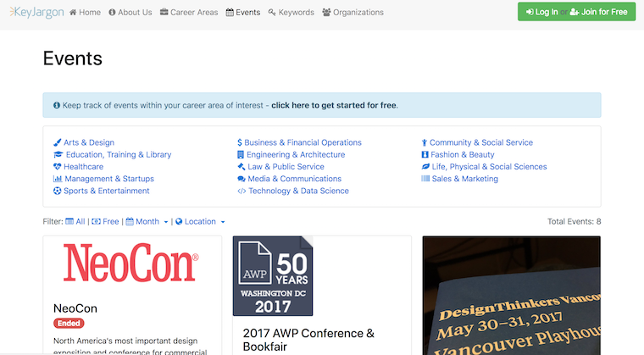Image resolution: width=644 pixels, height=355 pixels.
Task: Click the Location globe icon
Action: (179, 221)
